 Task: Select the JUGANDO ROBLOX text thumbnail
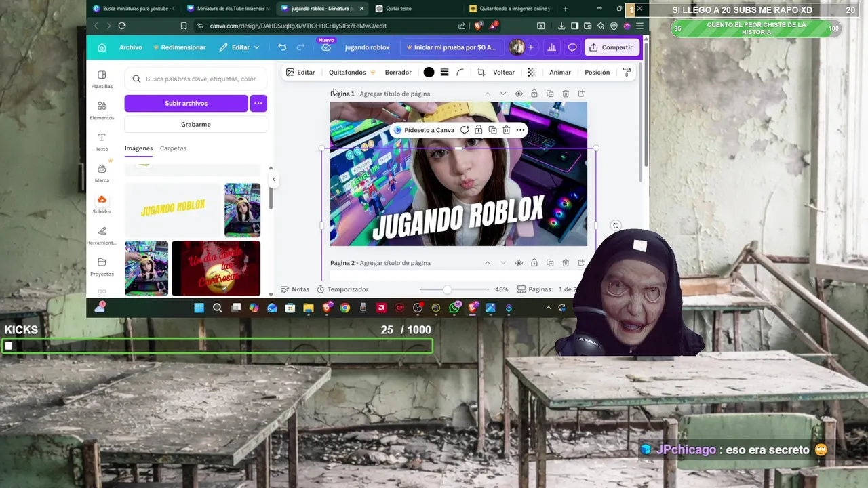click(173, 209)
